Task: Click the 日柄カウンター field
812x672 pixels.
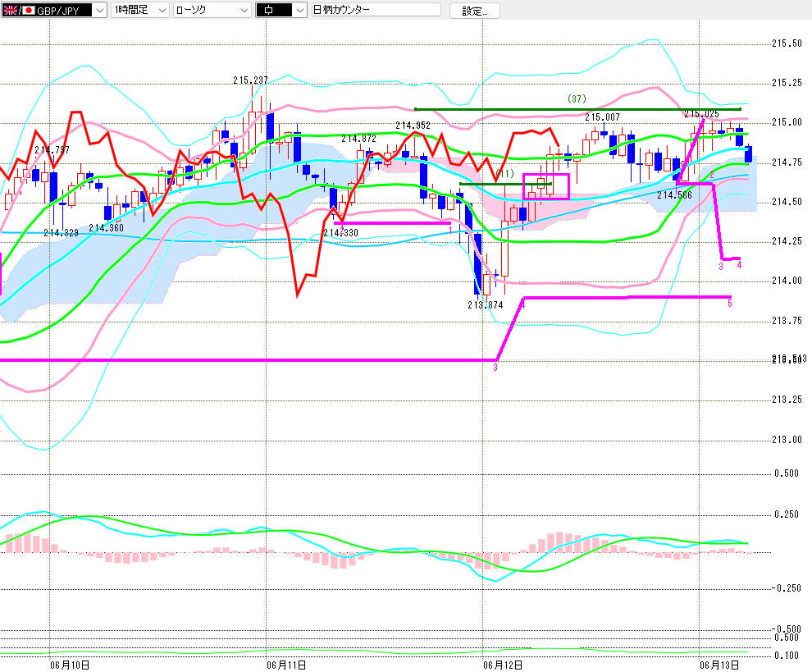Action: tap(376, 10)
